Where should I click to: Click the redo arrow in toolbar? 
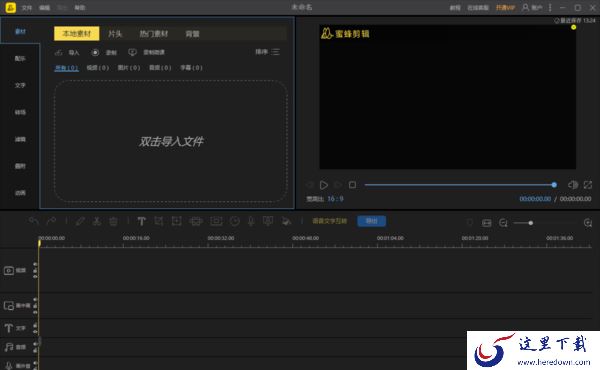tap(51, 221)
